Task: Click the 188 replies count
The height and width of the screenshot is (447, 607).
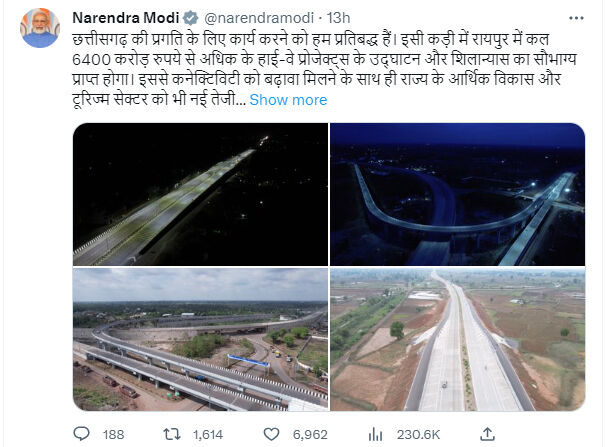Action: [113, 434]
